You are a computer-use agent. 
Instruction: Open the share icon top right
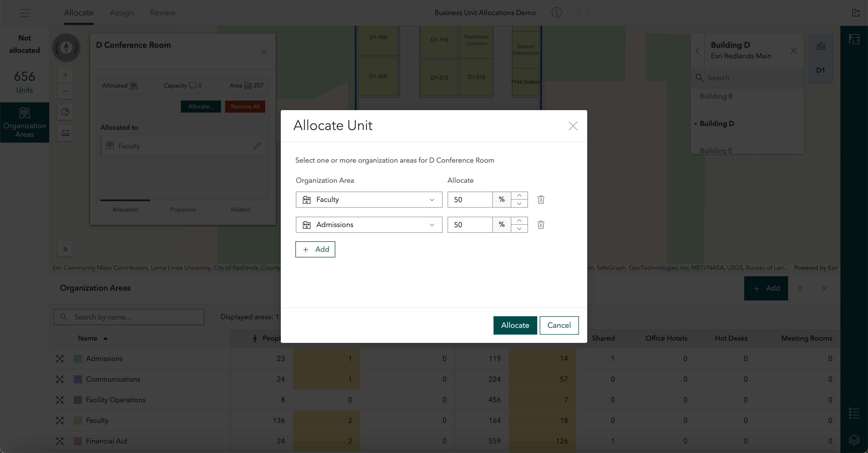tap(855, 13)
